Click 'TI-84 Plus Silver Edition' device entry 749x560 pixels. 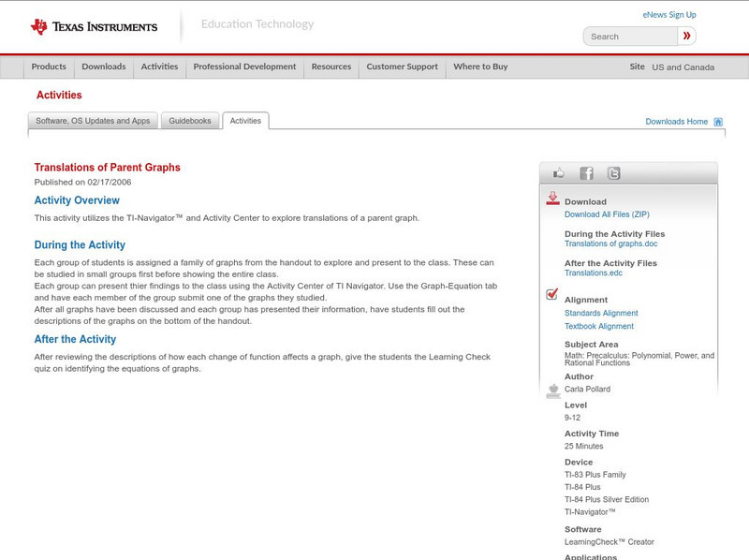[x=607, y=499]
